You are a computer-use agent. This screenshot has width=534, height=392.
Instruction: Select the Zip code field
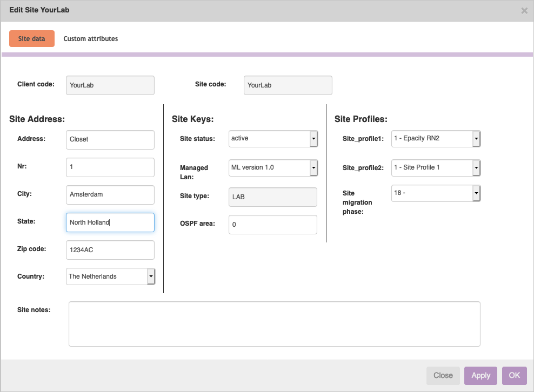[x=110, y=250]
